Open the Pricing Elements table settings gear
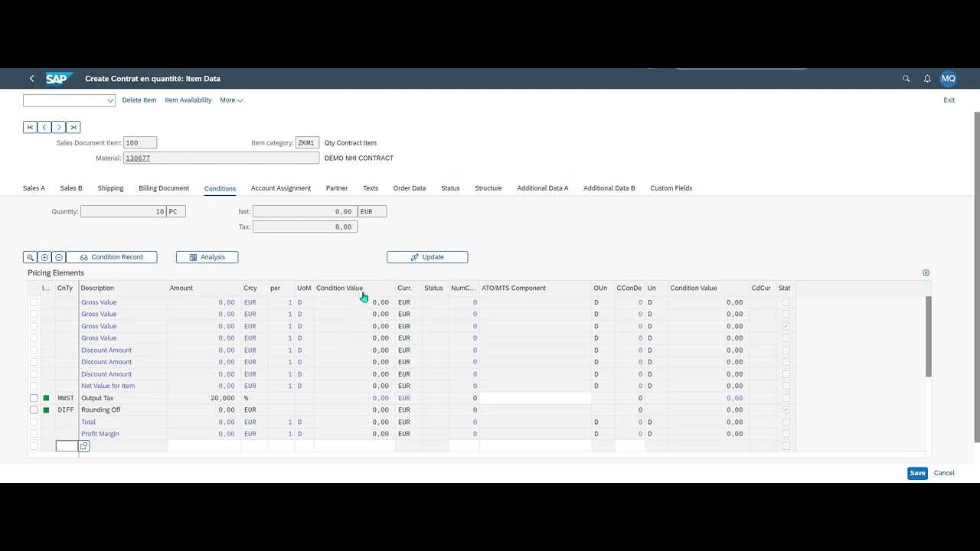The width and height of the screenshot is (980, 551). [x=926, y=272]
